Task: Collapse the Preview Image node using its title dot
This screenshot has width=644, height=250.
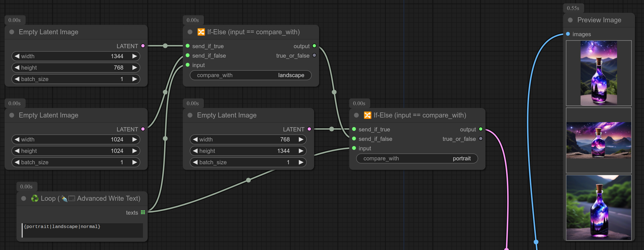Action: [570, 20]
